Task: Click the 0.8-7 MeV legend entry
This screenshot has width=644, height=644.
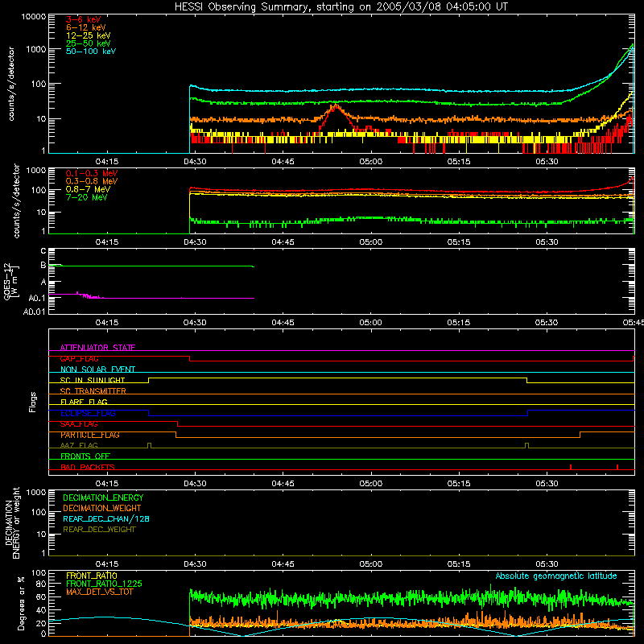Action: (88, 189)
